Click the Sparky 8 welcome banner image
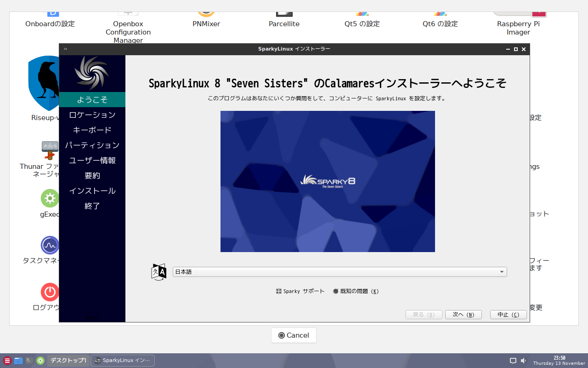The height and width of the screenshot is (368, 588). 328,181
